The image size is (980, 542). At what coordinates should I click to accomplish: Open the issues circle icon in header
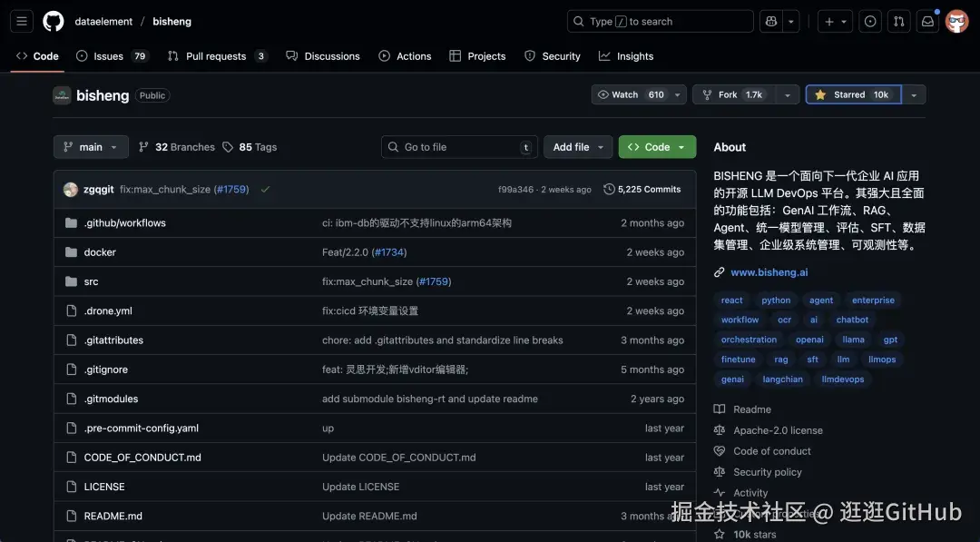(870, 21)
